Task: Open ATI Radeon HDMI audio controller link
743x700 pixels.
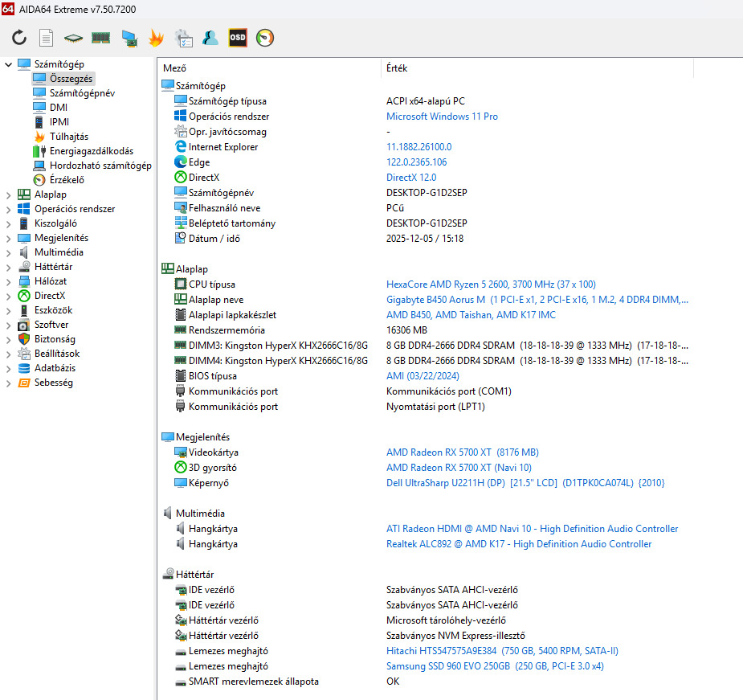Action: (x=532, y=529)
